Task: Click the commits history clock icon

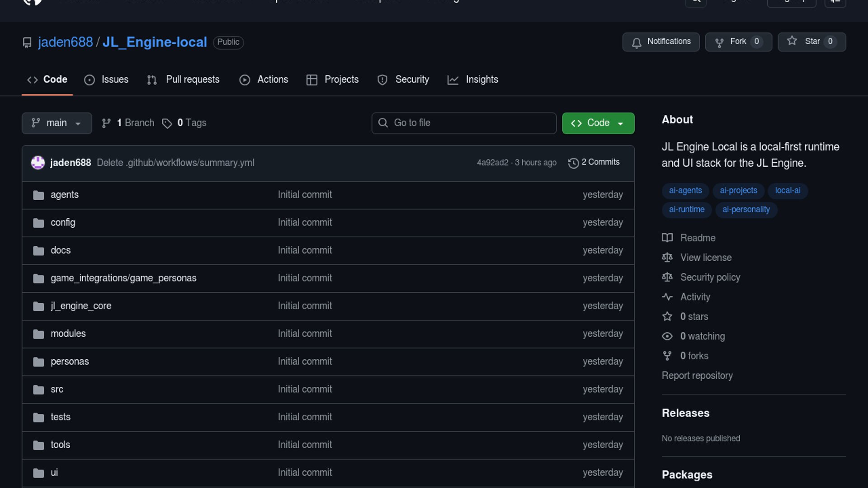Action: point(573,163)
